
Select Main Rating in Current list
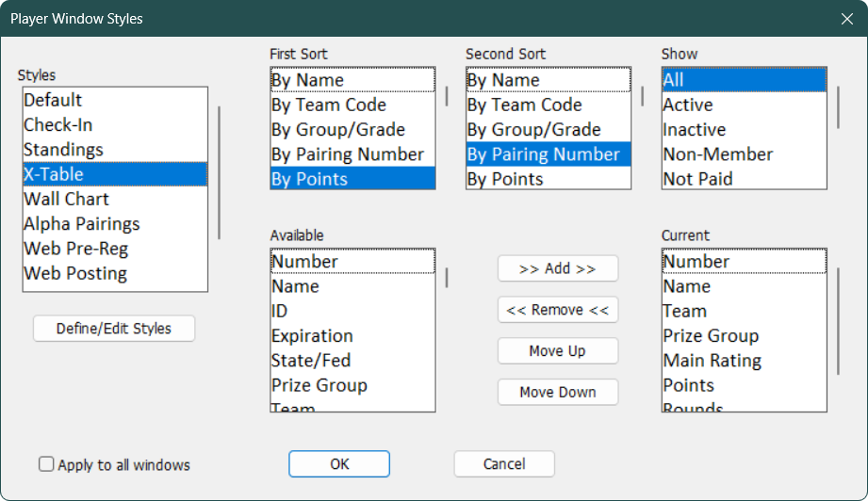[x=712, y=361]
